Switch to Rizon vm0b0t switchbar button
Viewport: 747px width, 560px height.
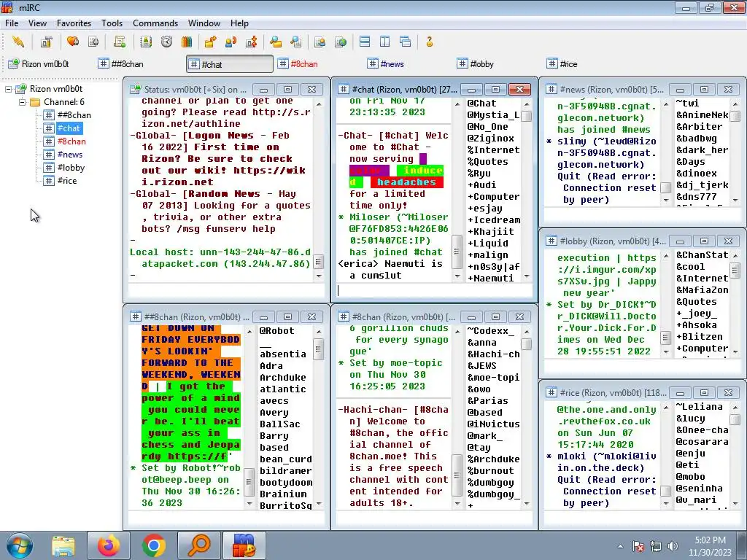point(46,64)
